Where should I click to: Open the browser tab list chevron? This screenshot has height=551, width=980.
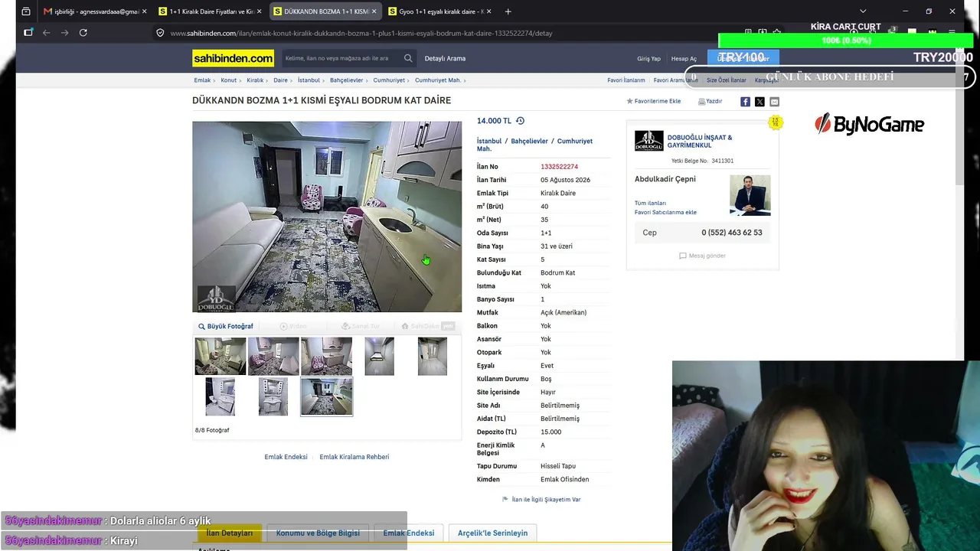[x=863, y=11]
